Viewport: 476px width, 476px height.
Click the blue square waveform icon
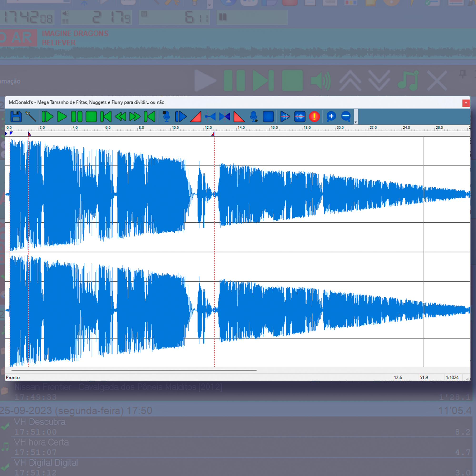(300, 117)
